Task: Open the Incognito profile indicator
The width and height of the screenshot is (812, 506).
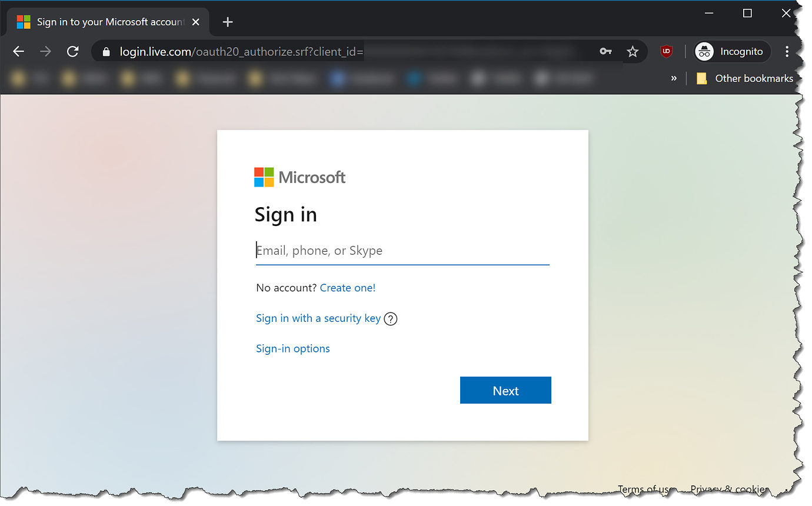Action: coord(731,52)
